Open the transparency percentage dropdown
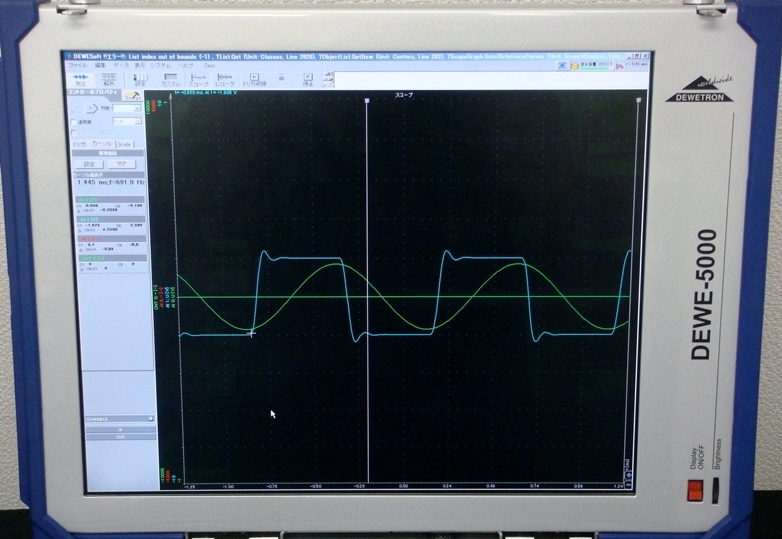The image size is (782, 539). coord(128,121)
